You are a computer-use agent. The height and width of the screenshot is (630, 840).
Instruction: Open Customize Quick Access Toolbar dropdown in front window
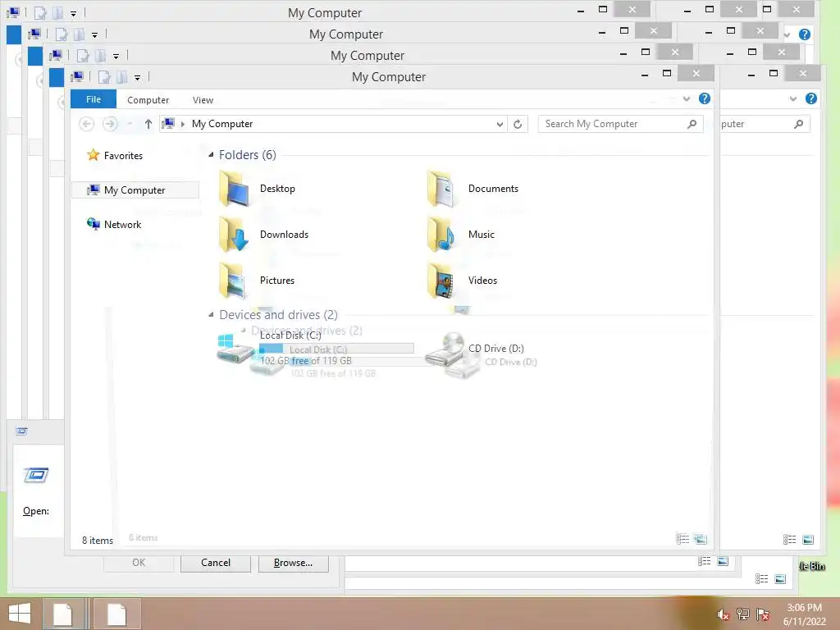tap(137, 78)
